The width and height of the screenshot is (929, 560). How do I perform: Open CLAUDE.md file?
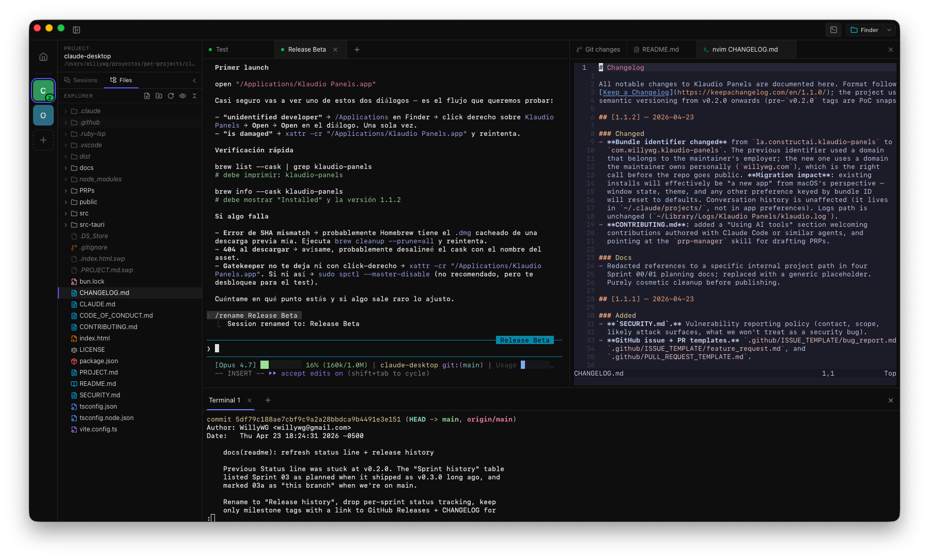(x=130, y=304)
